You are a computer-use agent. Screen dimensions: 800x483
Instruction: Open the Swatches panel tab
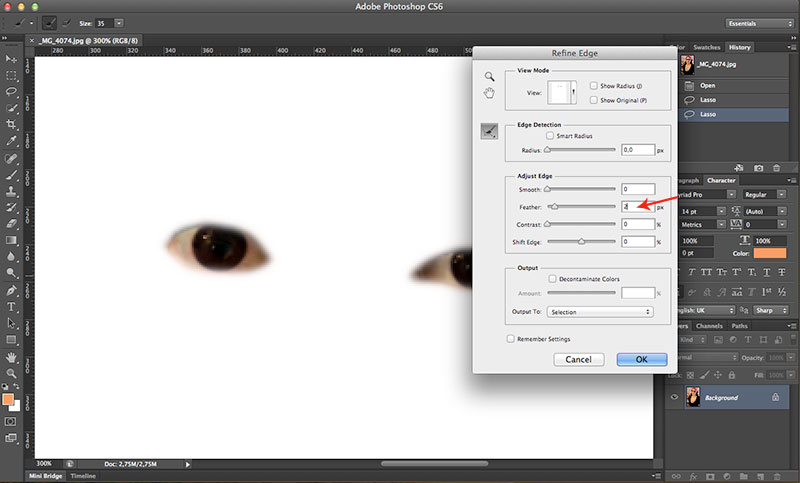[x=705, y=47]
